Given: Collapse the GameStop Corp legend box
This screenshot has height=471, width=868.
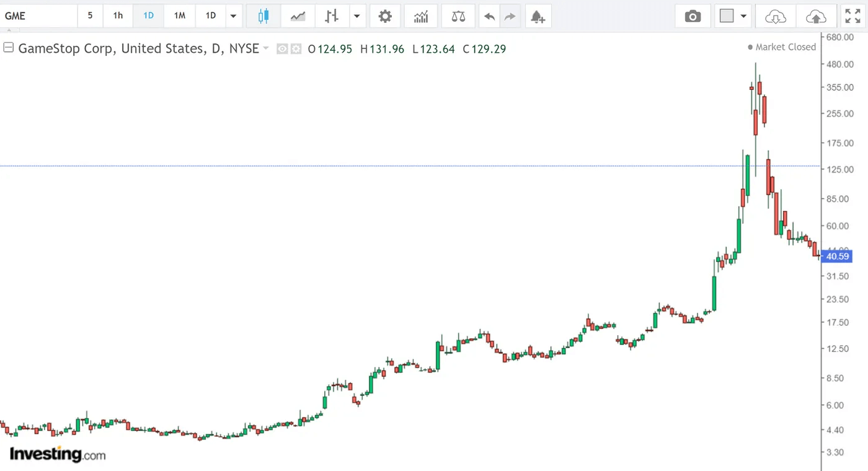Looking at the screenshot, I should (9, 48).
